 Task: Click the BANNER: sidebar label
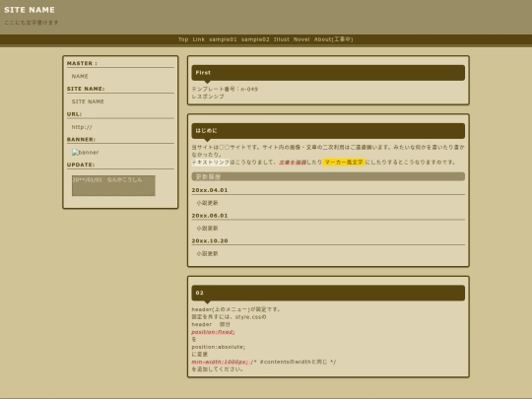[x=81, y=140]
